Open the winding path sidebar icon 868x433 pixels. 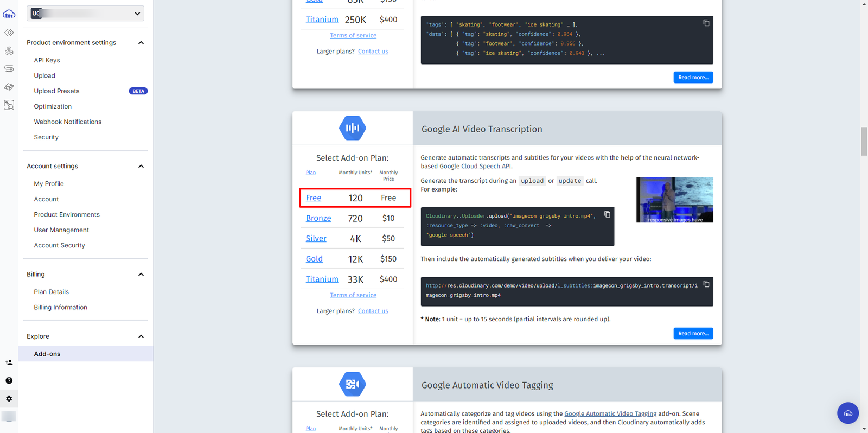(9, 69)
